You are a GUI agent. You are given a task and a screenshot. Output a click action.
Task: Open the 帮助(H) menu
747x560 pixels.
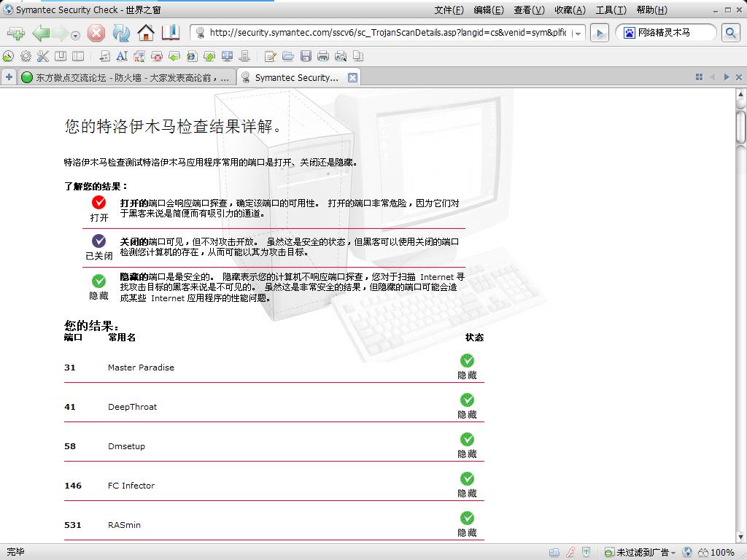(651, 10)
